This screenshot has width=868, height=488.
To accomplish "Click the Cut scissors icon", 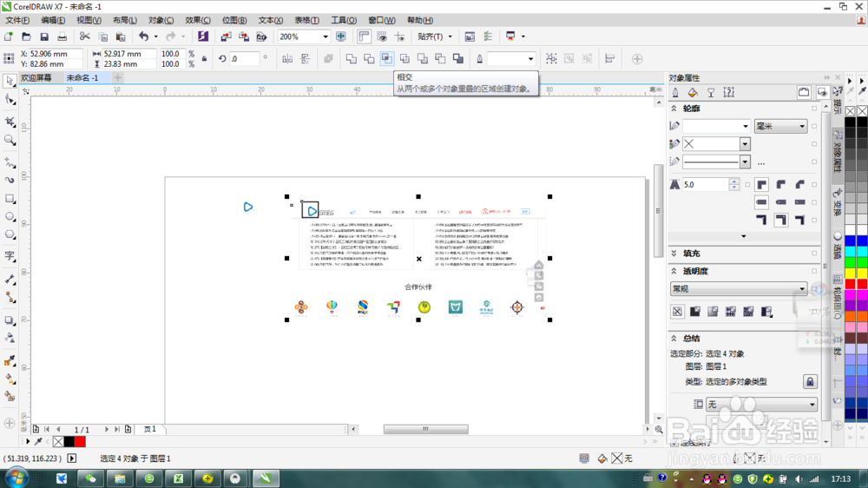I will click(85, 36).
